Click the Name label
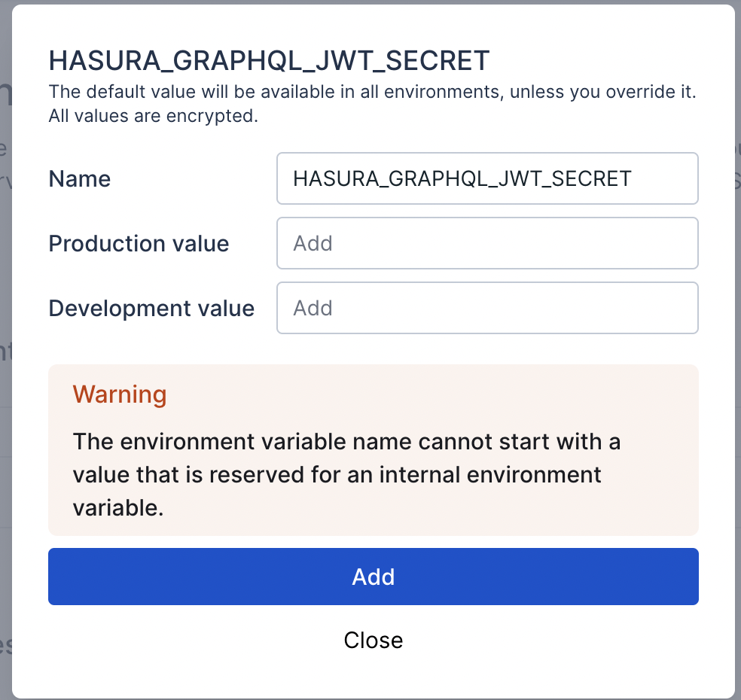 pyautogui.click(x=79, y=179)
